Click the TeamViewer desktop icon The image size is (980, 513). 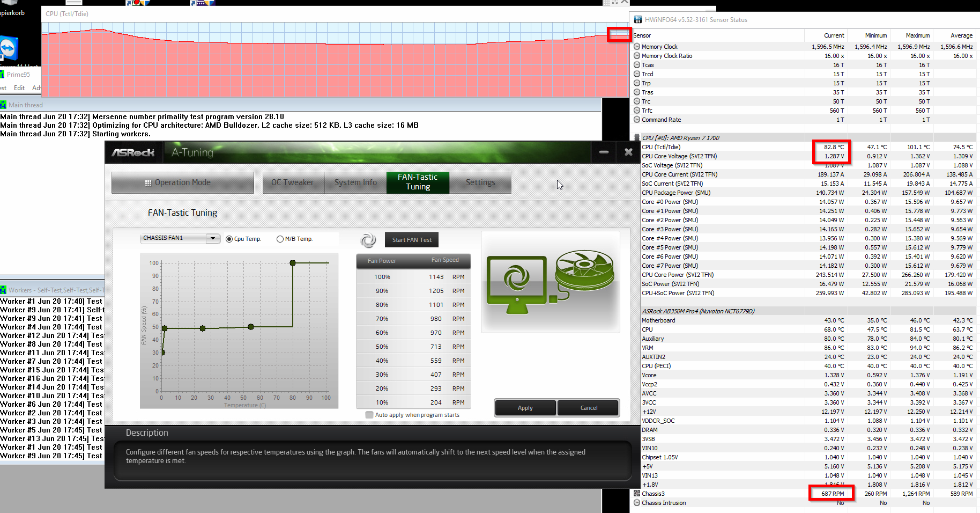tap(9, 48)
